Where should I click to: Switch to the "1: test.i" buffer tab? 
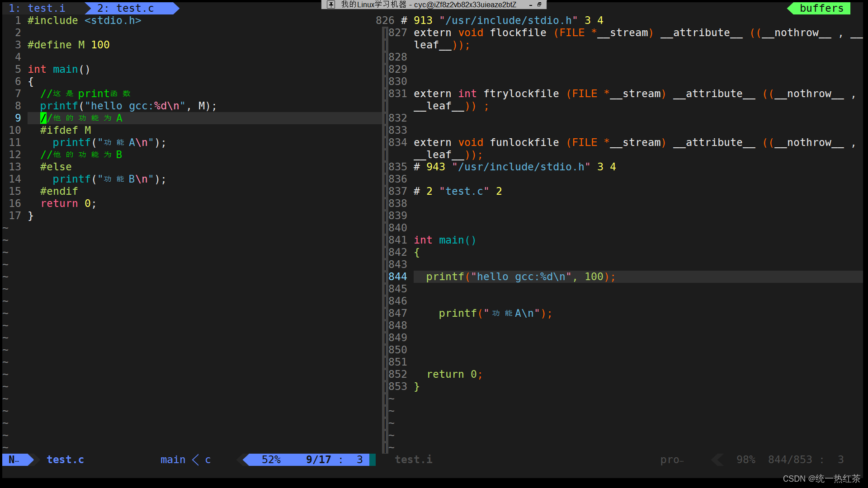[x=37, y=8]
